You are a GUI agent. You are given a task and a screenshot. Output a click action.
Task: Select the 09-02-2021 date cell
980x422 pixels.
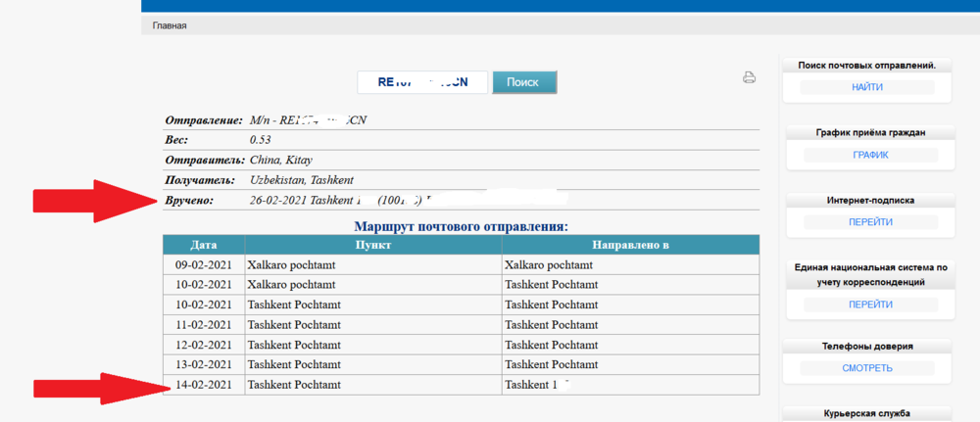tap(204, 264)
